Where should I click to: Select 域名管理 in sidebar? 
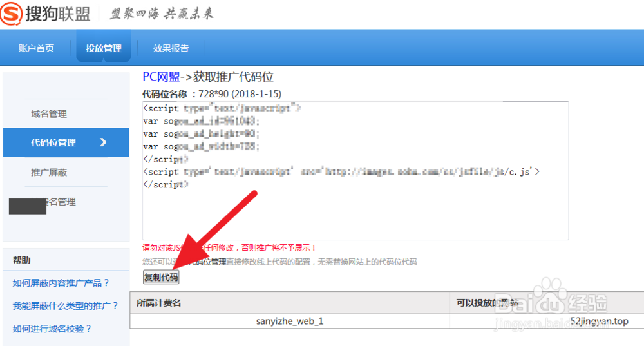point(49,114)
